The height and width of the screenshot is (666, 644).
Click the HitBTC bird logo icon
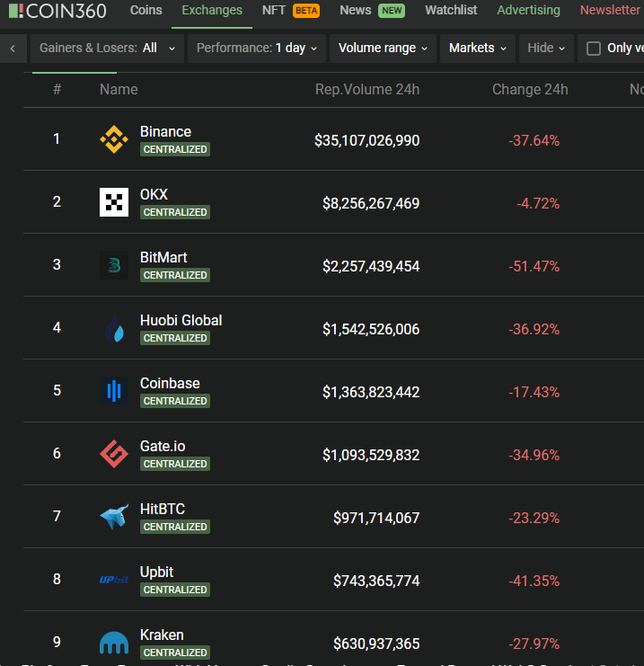pyautogui.click(x=114, y=517)
